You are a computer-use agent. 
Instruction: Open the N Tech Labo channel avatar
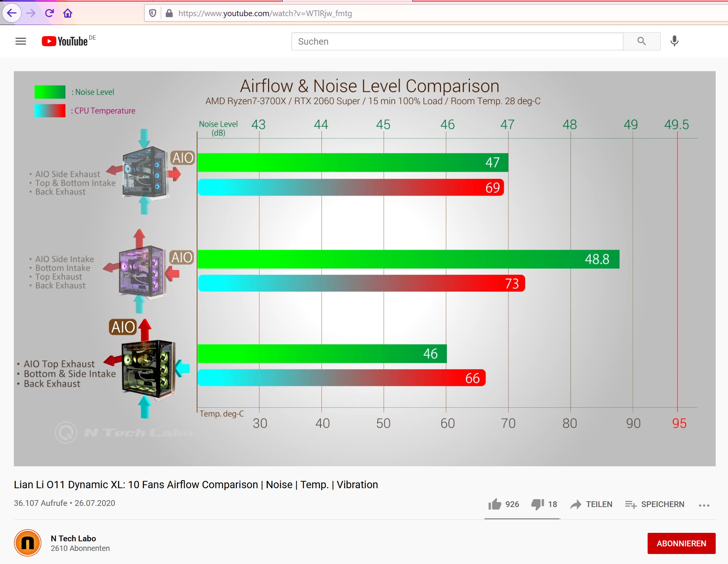pos(28,543)
